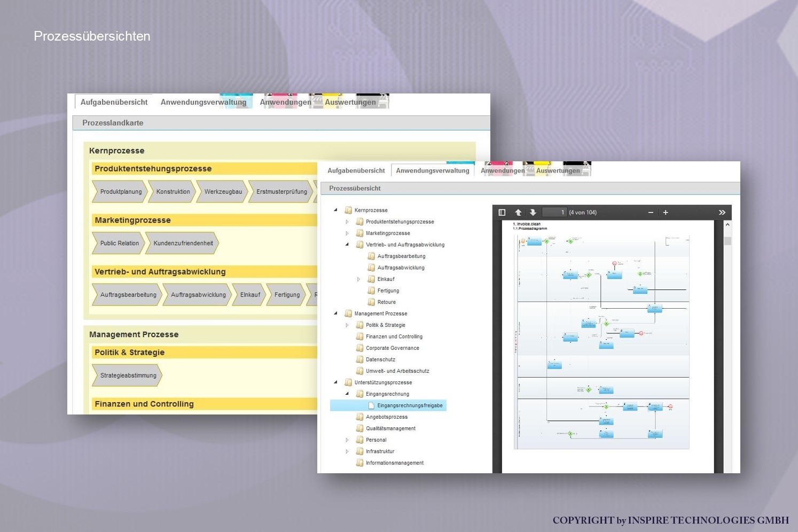The width and height of the screenshot is (798, 532).
Task: Expand the Politik & Strategie tree node
Action: point(347,325)
